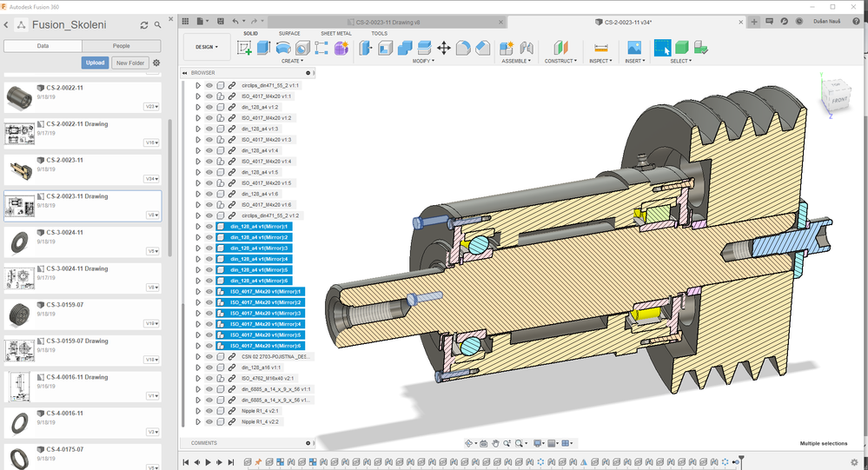The image size is (868, 470).
Task: Go back from Fusion_Skoleni project
Action: click(6, 25)
